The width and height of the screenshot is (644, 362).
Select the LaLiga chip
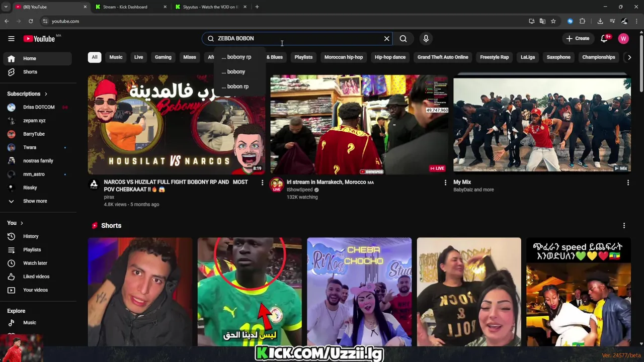point(528,57)
